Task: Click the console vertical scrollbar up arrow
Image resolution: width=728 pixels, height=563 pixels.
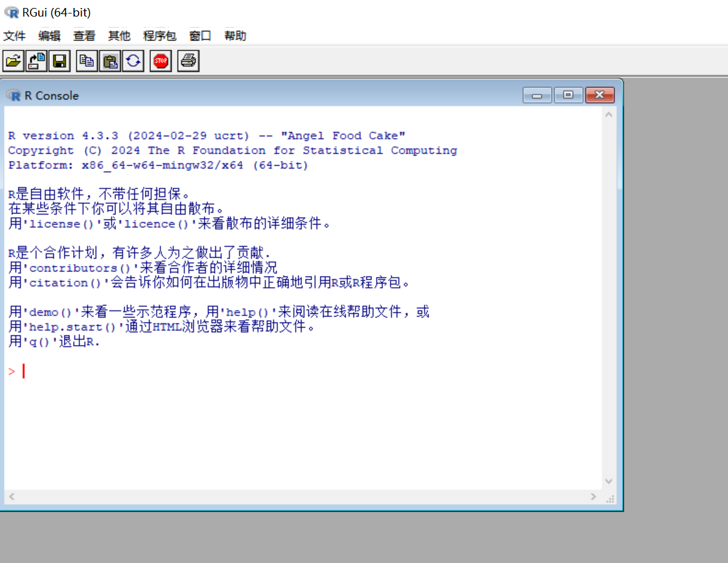Action: pyautogui.click(x=609, y=115)
